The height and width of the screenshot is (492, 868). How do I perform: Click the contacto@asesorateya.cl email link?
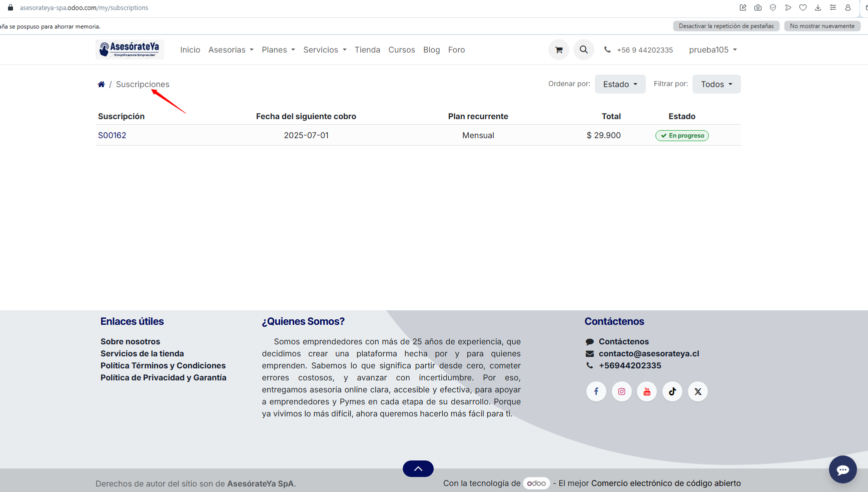tap(649, 353)
